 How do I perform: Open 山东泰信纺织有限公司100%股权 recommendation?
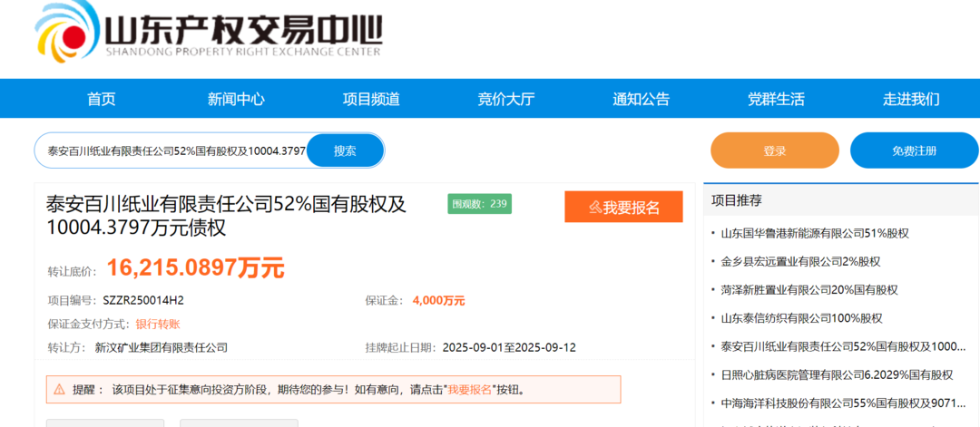(802, 318)
